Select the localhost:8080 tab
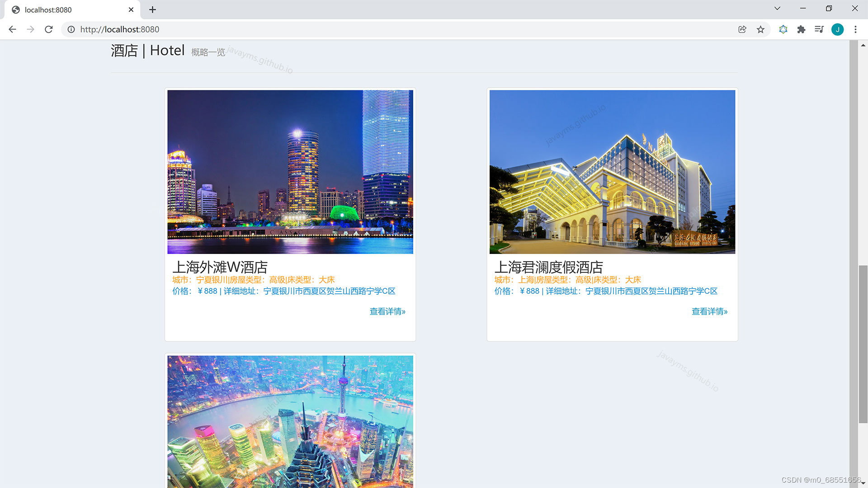This screenshot has width=868, height=488. tap(72, 9)
